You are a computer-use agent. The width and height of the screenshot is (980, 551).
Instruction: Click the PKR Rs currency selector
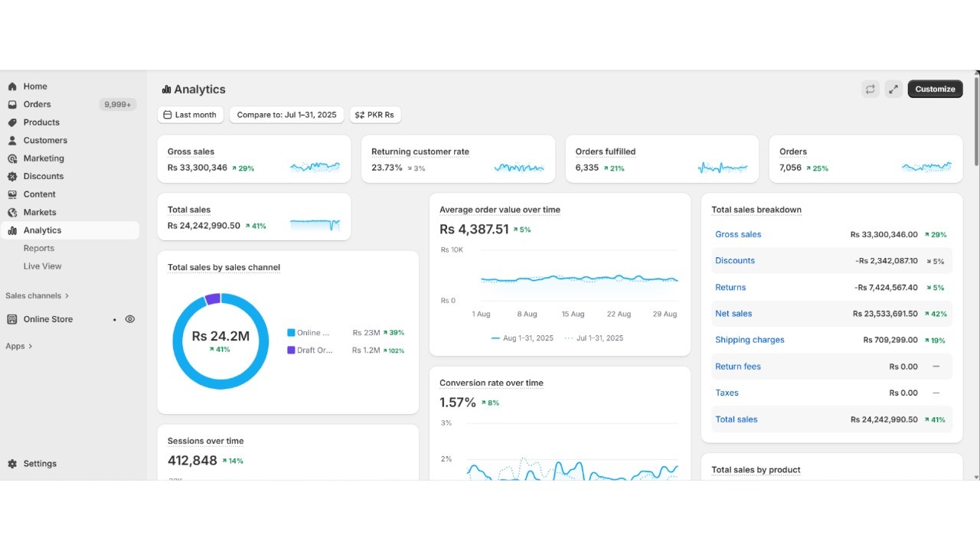pyautogui.click(x=375, y=115)
